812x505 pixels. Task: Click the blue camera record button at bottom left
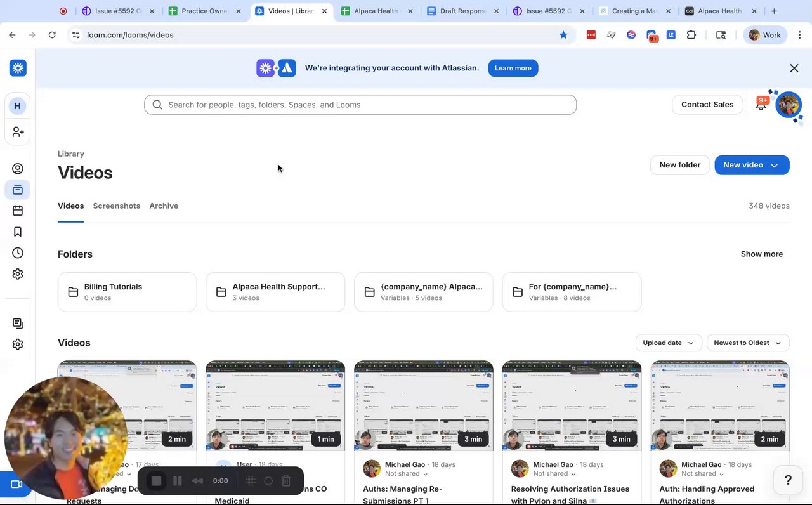click(16, 485)
